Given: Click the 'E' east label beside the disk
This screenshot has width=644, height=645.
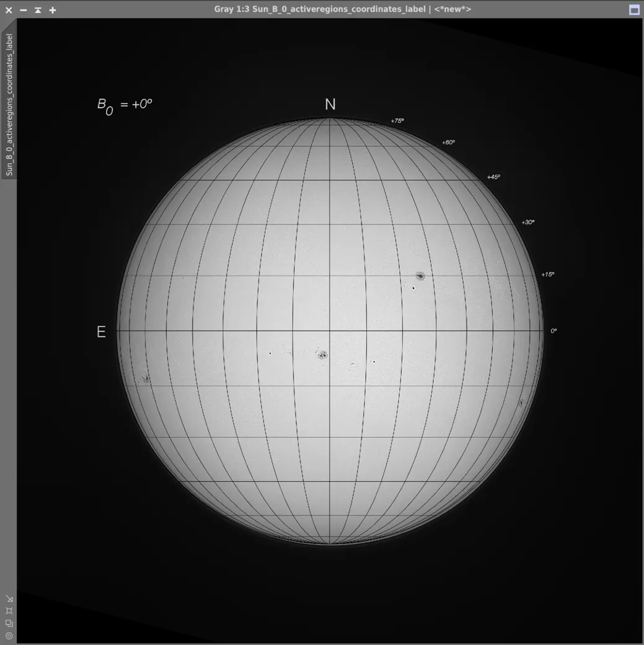Looking at the screenshot, I should tap(101, 332).
